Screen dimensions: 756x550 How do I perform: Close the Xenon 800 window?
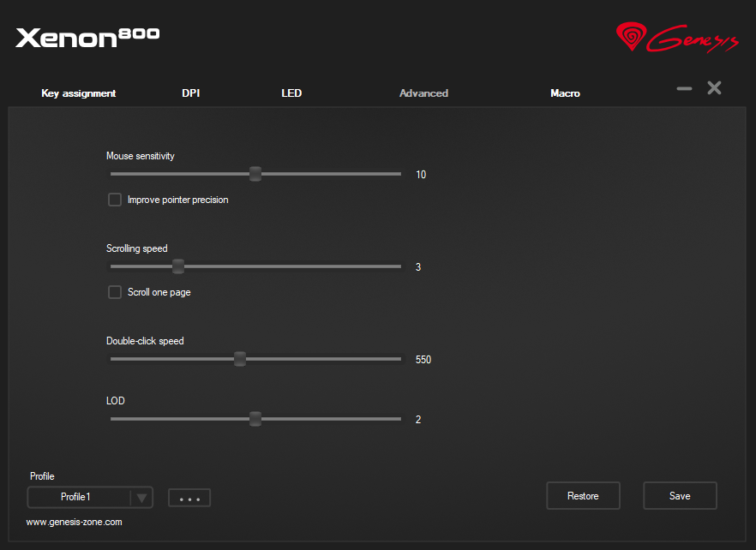714,88
